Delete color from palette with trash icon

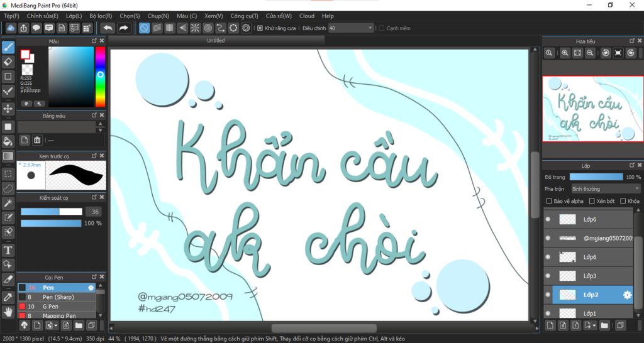(37, 140)
